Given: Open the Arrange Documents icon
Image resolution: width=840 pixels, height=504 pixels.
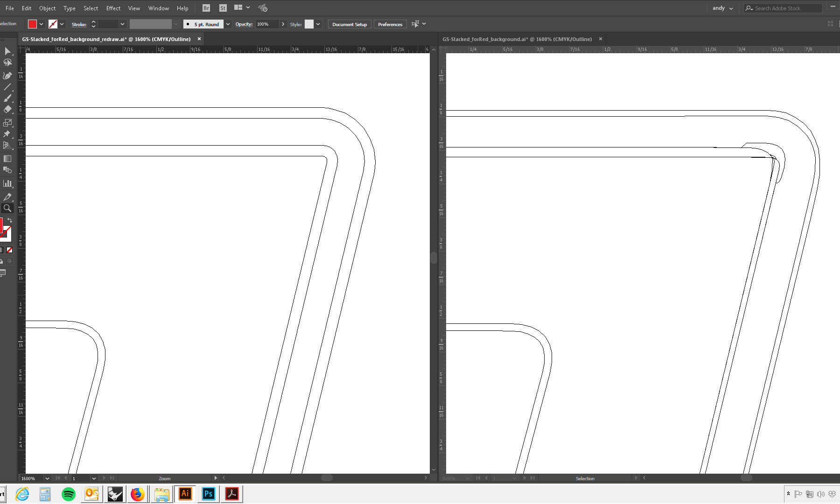Looking at the screenshot, I should coord(238,7).
